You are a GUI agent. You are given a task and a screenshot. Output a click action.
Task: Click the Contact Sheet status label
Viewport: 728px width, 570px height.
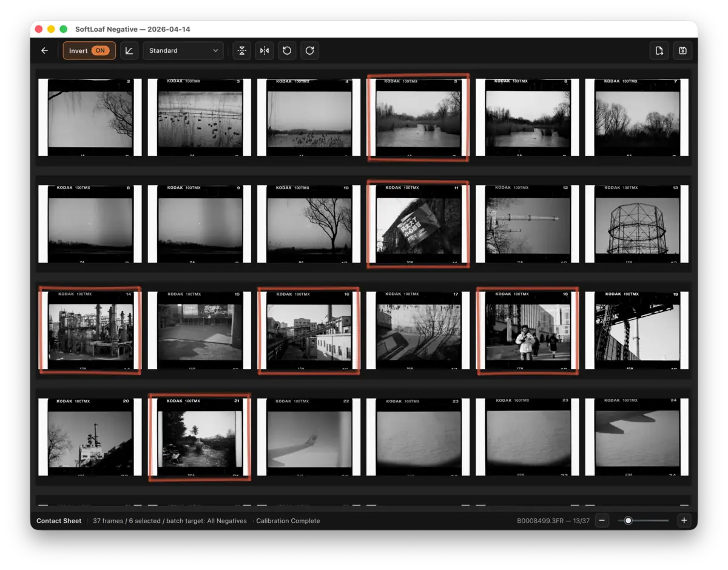[x=59, y=521]
